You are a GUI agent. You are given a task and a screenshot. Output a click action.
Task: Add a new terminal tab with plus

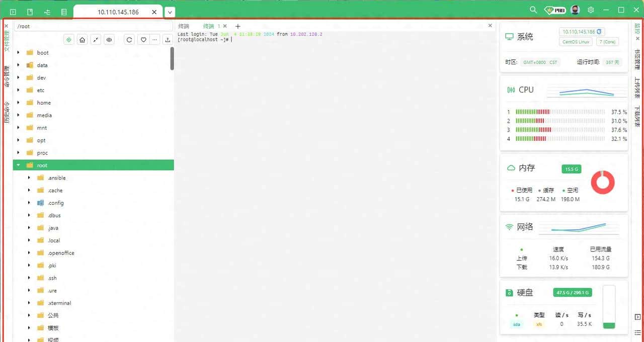click(x=238, y=26)
